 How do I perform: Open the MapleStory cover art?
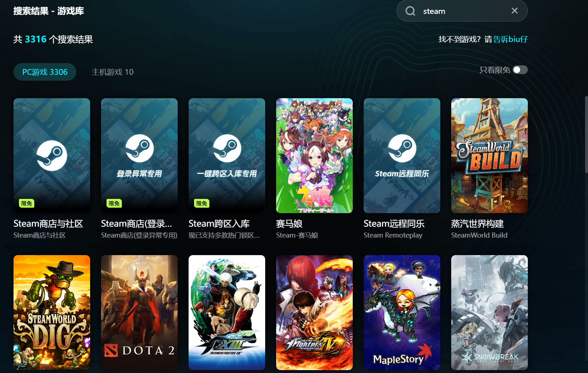point(402,312)
